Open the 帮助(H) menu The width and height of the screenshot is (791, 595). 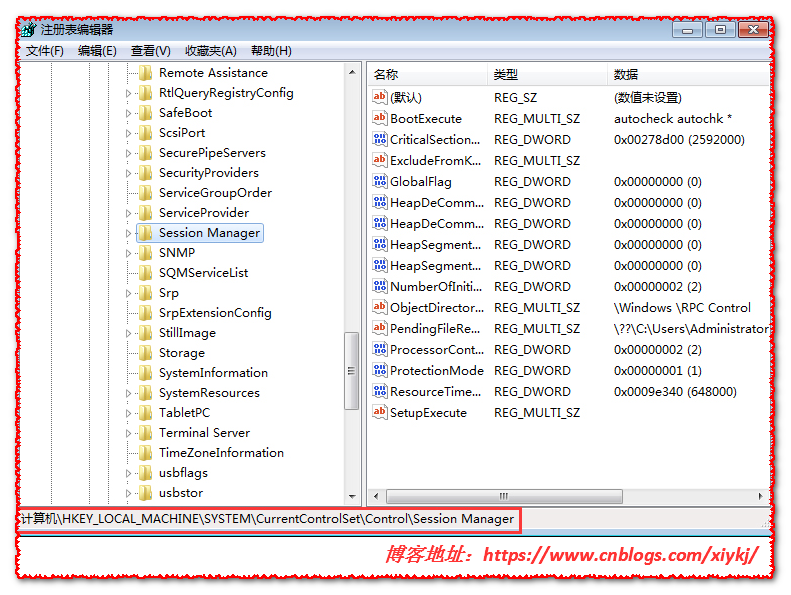point(271,51)
